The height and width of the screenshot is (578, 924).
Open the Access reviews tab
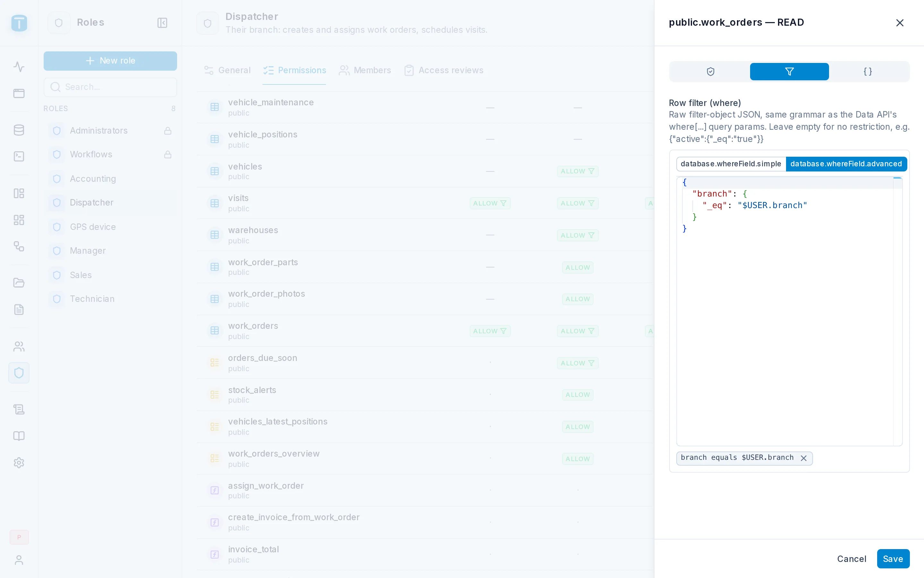coord(444,70)
